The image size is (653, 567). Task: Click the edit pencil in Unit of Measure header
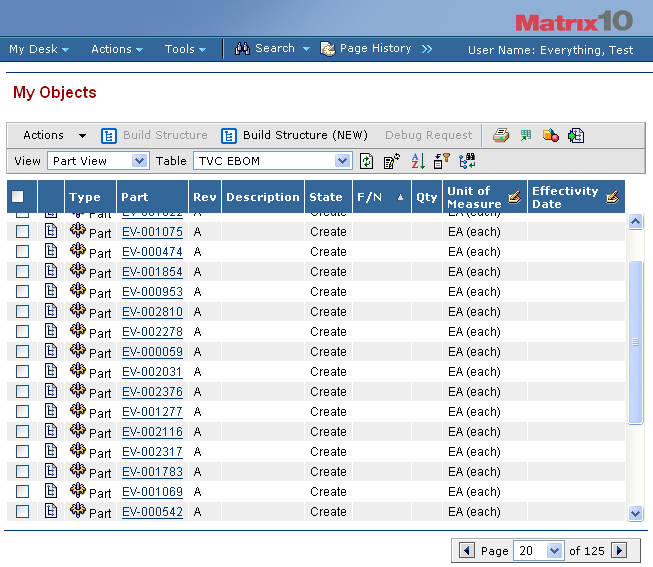tap(514, 197)
